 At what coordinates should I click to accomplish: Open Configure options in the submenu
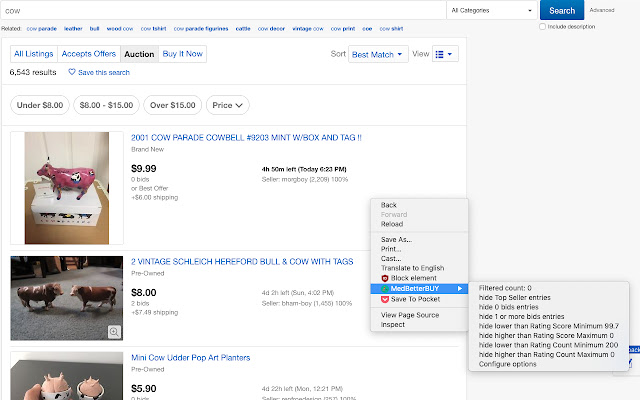(x=549, y=364)
